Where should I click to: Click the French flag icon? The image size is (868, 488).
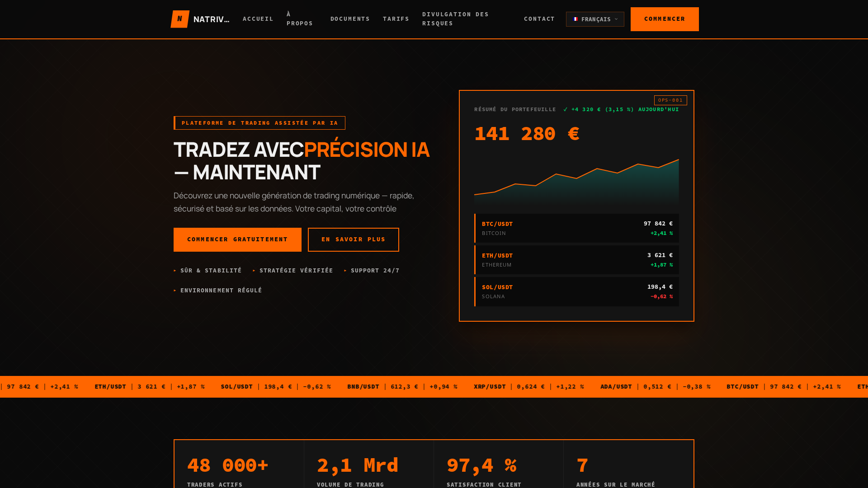(x=576, y=19)
